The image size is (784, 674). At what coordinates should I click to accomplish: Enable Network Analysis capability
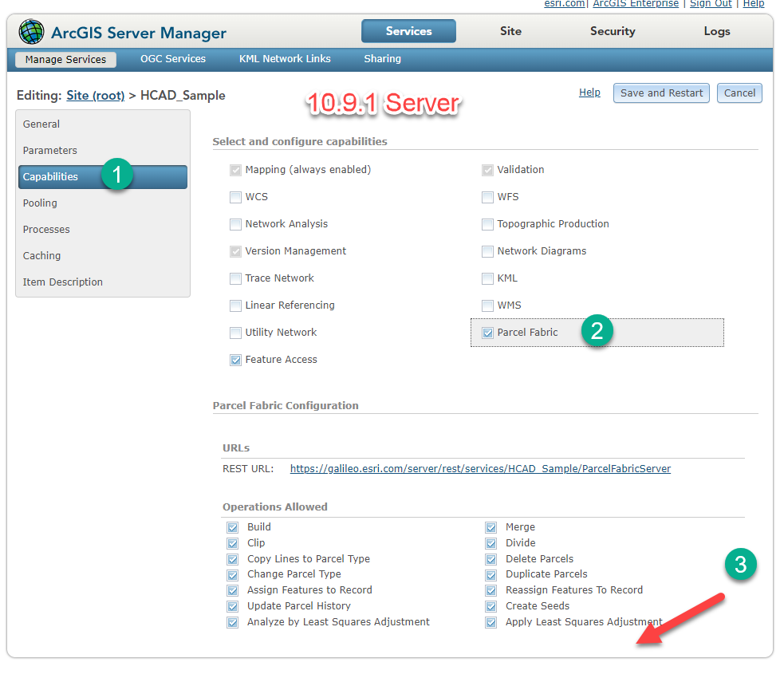[235, 224]
